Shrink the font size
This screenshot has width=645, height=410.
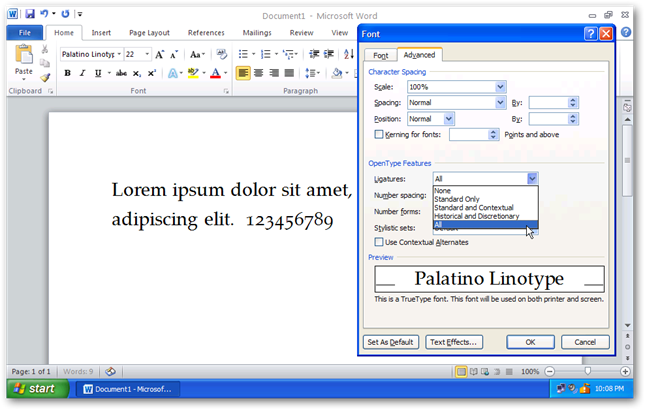[174, 54]
